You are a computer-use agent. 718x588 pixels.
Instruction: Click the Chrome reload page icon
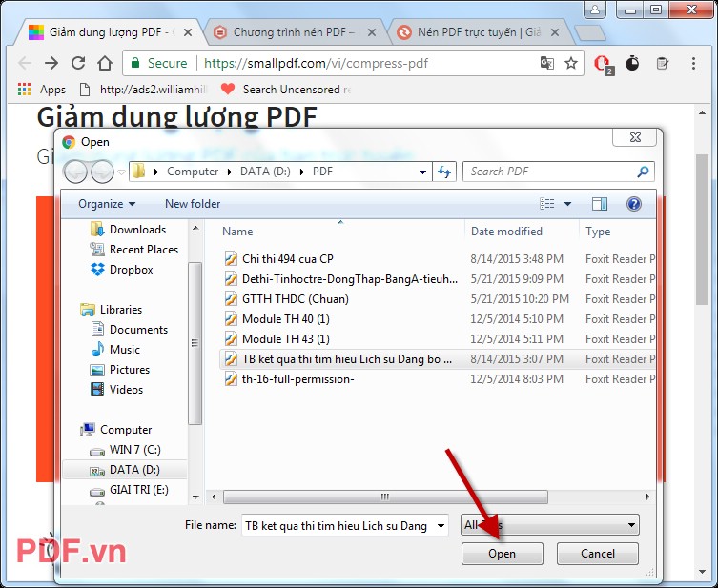click(78, 63)
